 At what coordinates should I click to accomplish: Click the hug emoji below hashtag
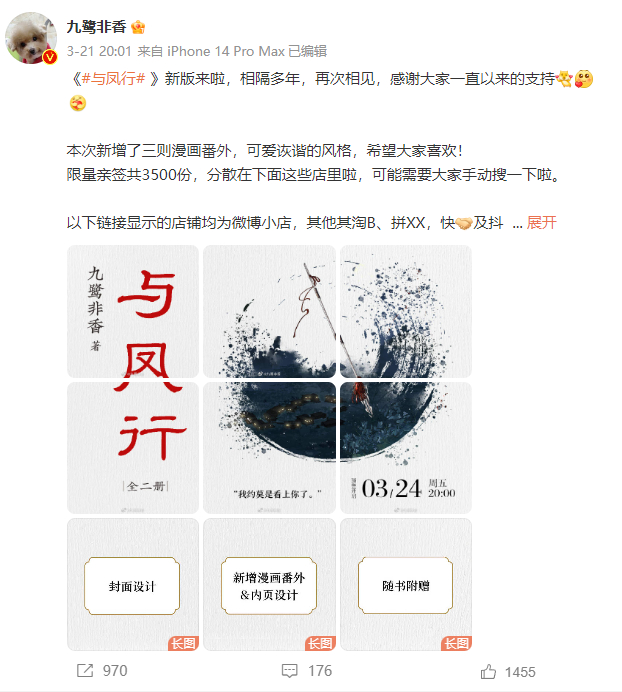78,103
